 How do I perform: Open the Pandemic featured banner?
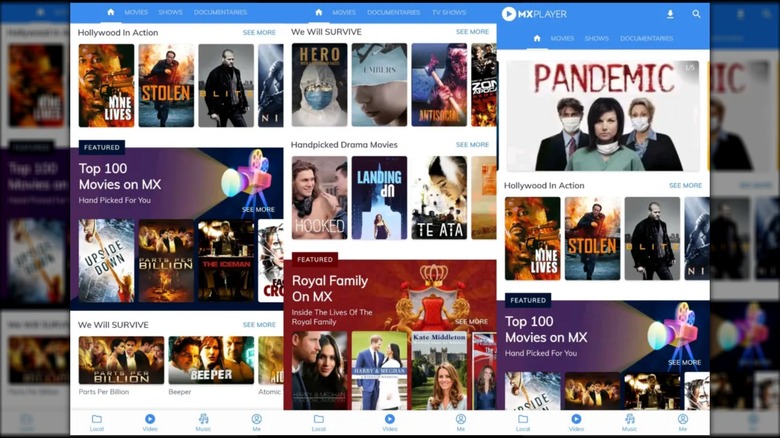pyautogui.click(x=602, y=116)
